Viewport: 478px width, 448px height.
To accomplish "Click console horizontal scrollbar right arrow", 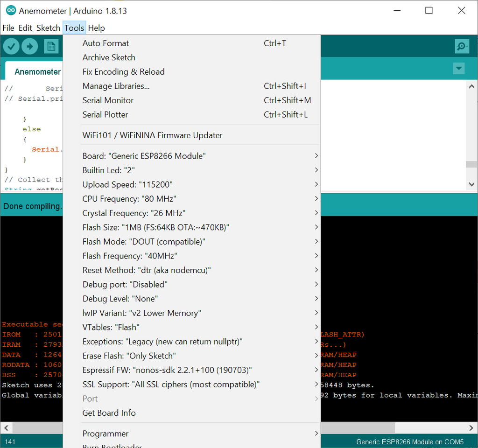I will 471,428.
